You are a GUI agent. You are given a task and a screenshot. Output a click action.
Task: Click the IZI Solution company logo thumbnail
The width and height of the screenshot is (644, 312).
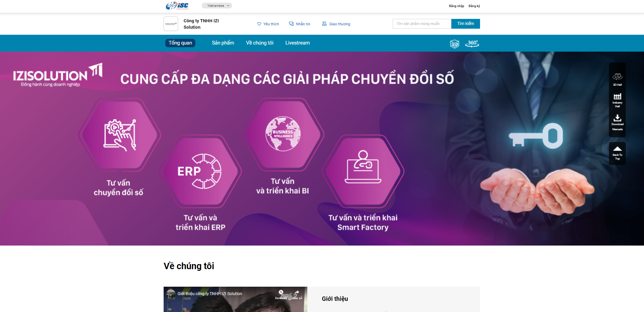(171, 24)
